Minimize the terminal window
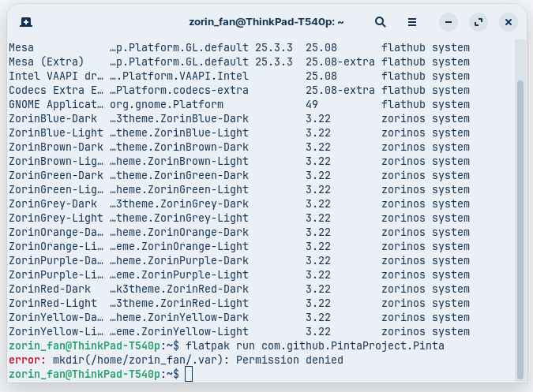The width and height of the screenshot is (533, 392). (449, 22)
